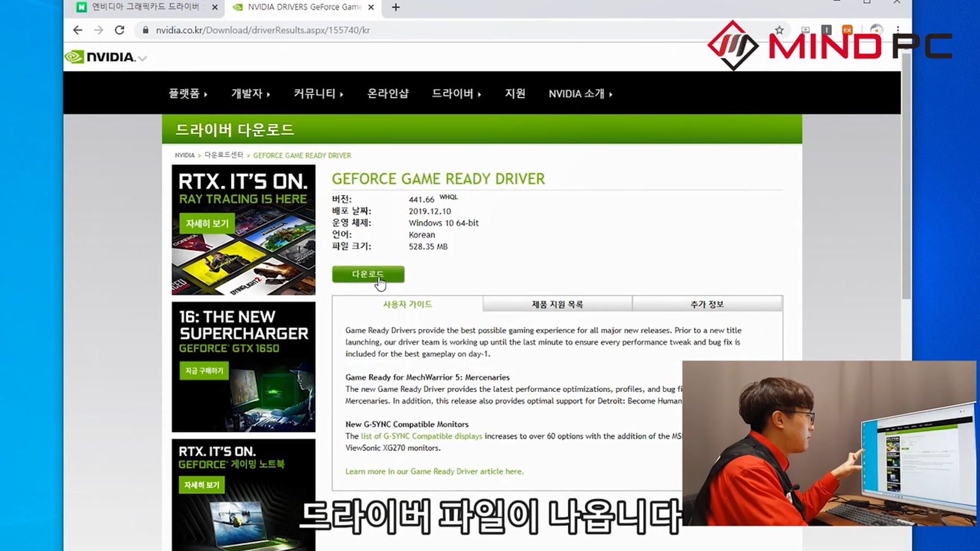The image size is (980, 551).
Task: Select the 사용자 가이드 tab
Action: 407,304
